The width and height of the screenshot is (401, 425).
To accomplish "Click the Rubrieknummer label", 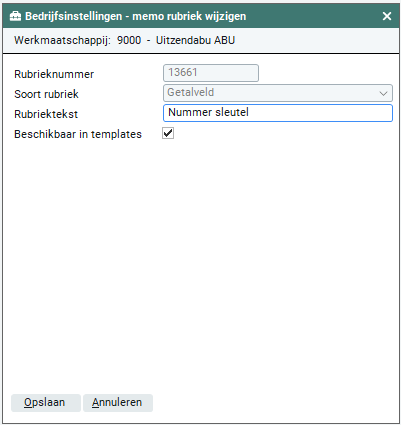I will (x=54, y=74).
